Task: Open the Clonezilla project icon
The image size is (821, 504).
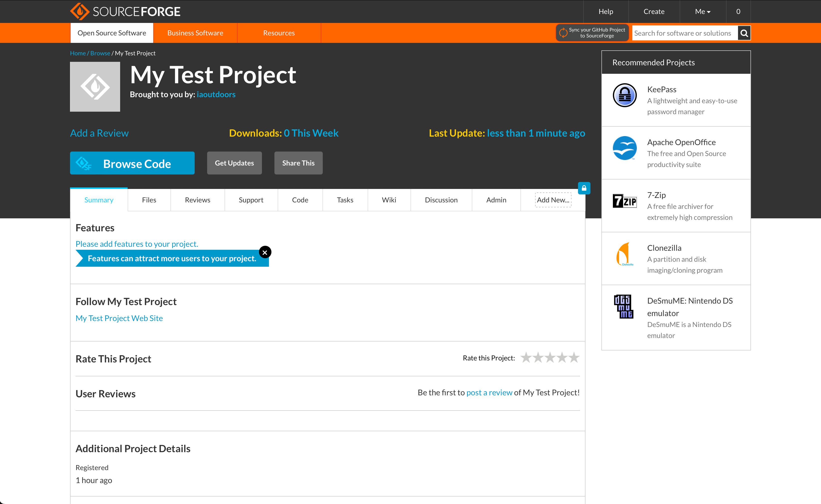Action: click(625, 254)
